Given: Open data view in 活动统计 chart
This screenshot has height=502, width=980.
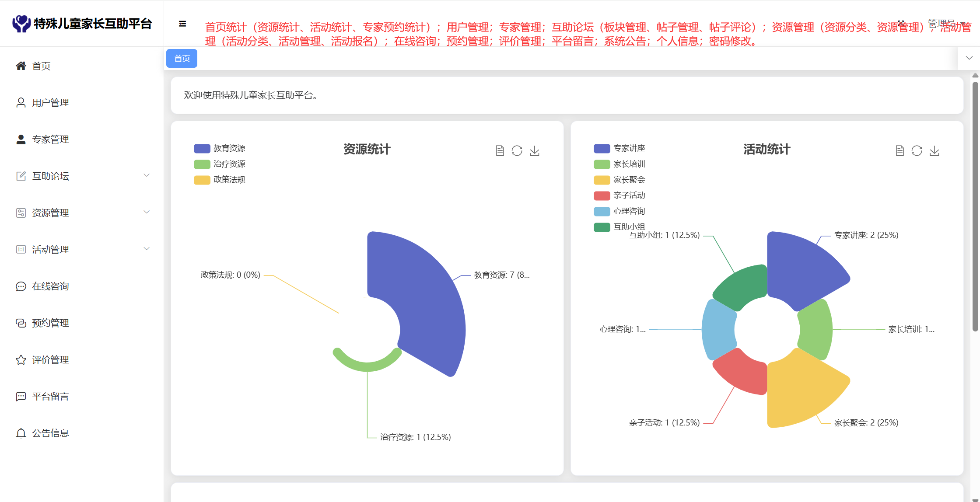Looking at the screenshot, I should coord(899,151).
